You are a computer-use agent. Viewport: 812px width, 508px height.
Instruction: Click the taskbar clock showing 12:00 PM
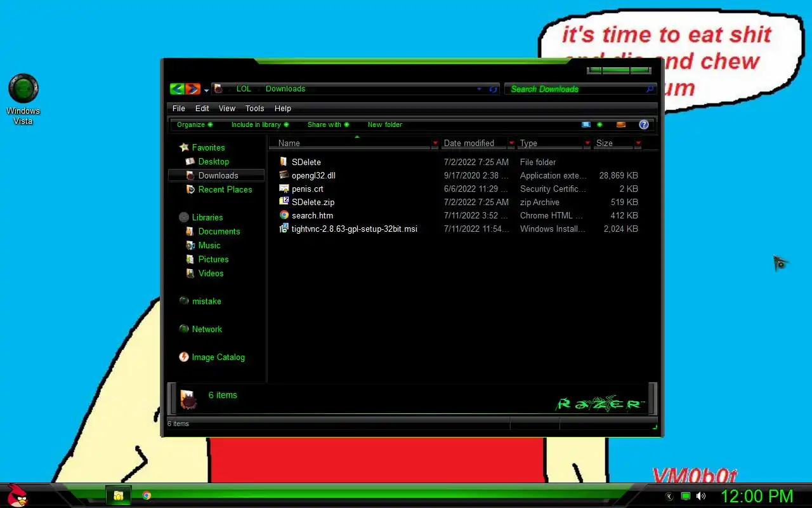[x=757, y=496]
